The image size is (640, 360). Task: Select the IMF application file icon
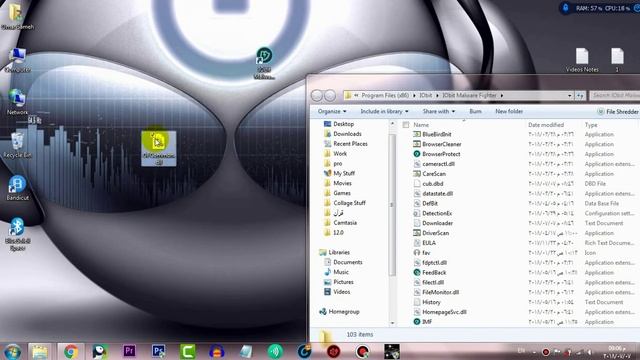pos(417,322)
